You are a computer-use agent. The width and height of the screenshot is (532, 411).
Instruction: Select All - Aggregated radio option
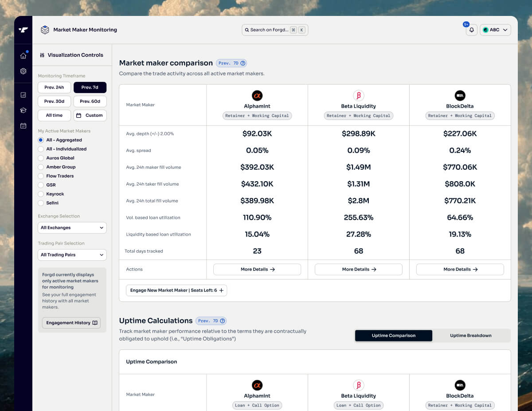pos(41,140)
